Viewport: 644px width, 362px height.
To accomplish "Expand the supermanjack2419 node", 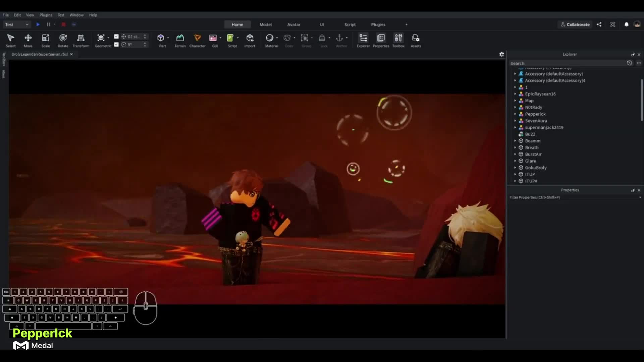I will coord(515,127).
